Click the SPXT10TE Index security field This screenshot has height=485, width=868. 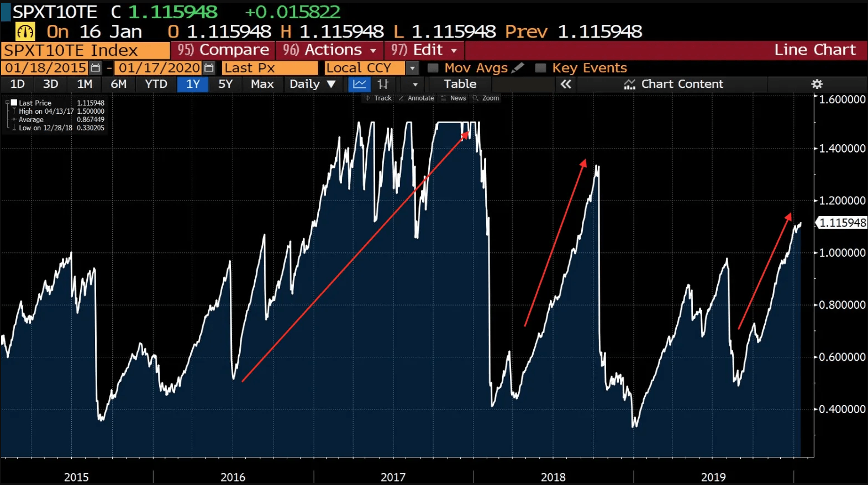(x=86, y=50)
